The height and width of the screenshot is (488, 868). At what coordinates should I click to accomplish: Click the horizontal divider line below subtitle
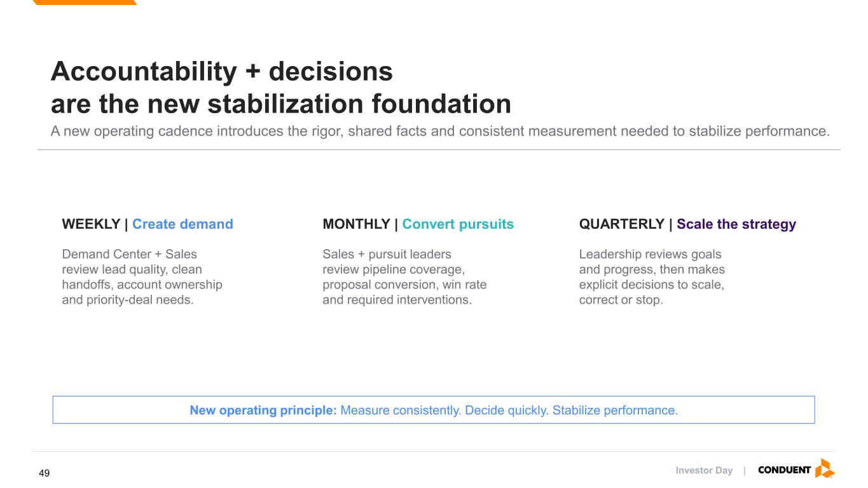click(439, 150)
